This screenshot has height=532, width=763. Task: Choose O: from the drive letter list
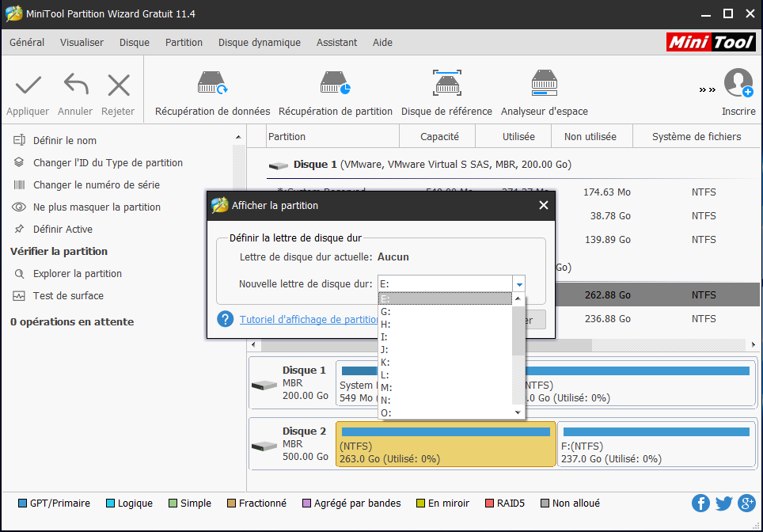[446, 412]
